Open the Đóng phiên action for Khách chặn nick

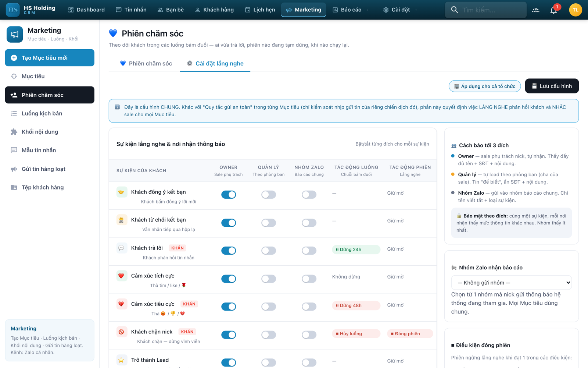410,333
